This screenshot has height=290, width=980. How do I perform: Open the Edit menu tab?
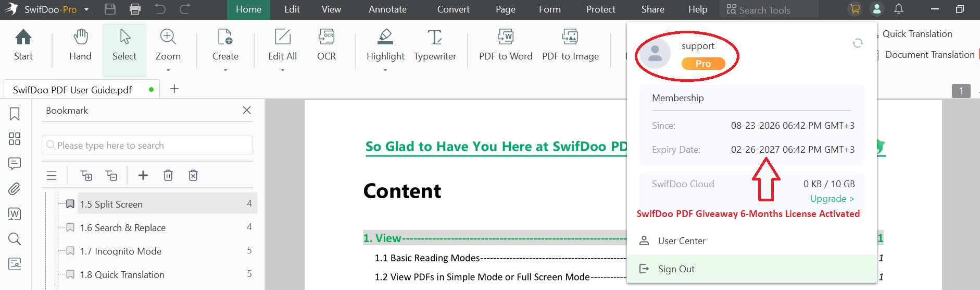pyautogui.click(x=292, y=9)
